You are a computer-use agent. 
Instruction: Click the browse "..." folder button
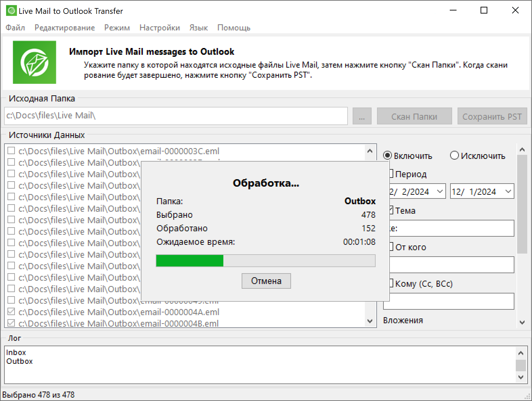coord(362,116)
